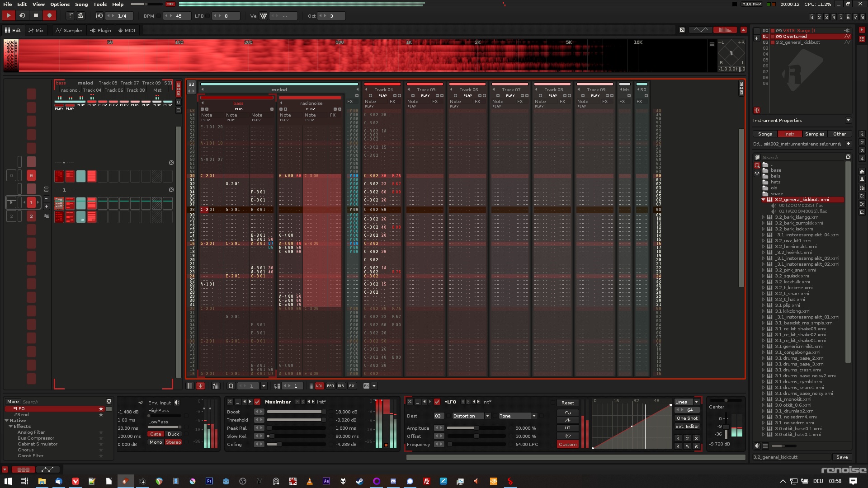Stop playback with the stop button

[x=36, y=15]
